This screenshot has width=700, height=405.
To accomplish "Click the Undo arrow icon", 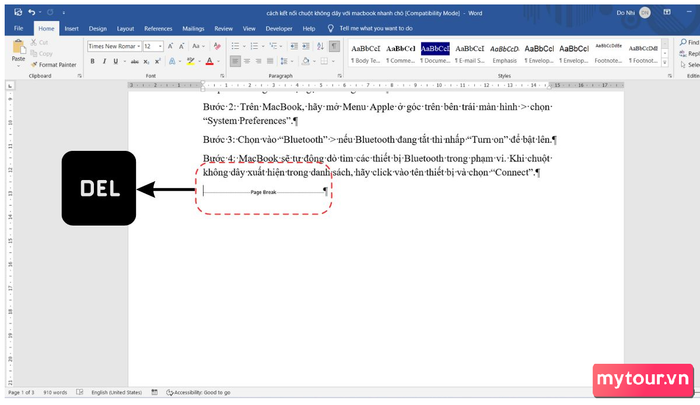I will pos(32,13).
